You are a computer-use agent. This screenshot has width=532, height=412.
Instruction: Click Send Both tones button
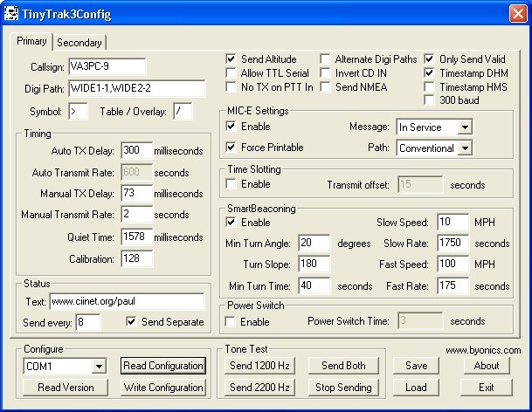click(x=343, y=366)
